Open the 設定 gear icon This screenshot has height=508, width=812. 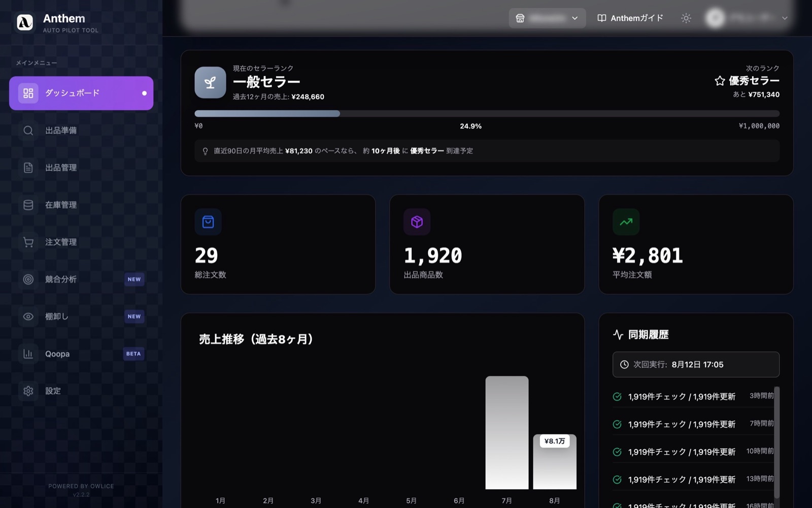tap(28, 391)
